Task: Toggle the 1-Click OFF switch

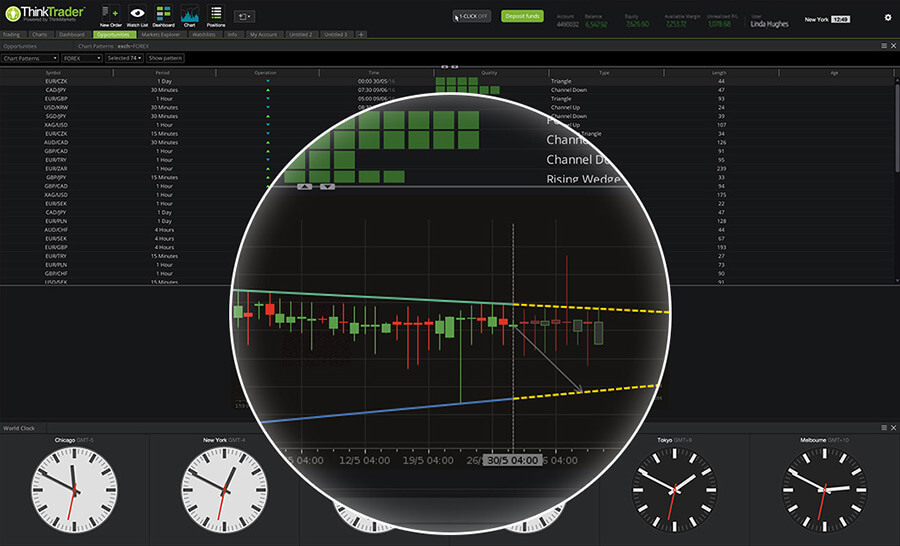Action: coord(471,17)
